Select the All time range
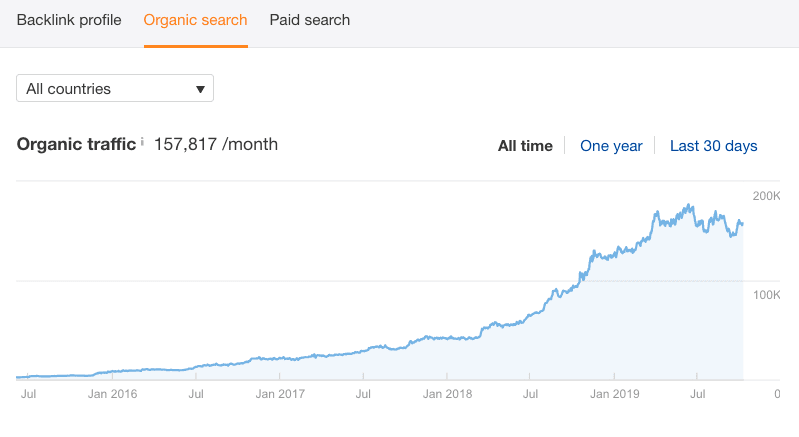This screenshot has height=437, width=799. (x=525, y=146)
